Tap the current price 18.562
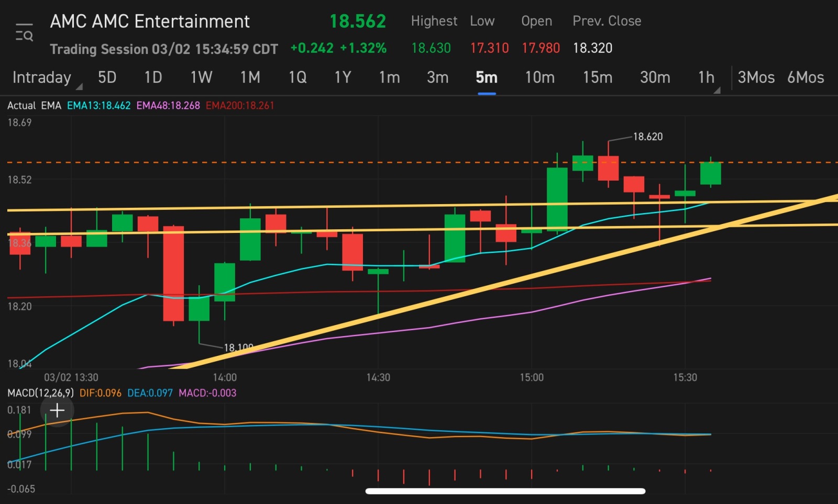This screenshot has width=838, height=504. 358,21
